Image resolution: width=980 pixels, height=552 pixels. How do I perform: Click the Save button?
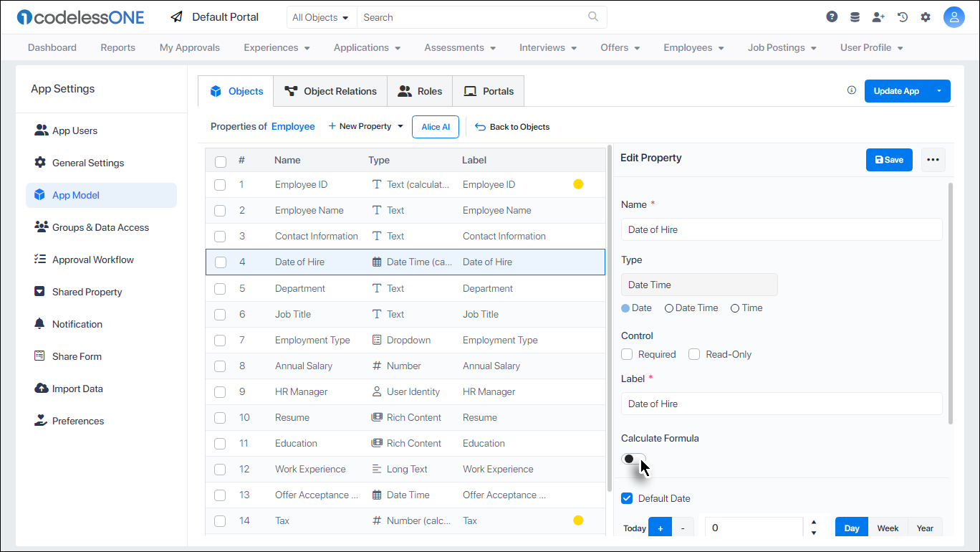coord(889,160)
